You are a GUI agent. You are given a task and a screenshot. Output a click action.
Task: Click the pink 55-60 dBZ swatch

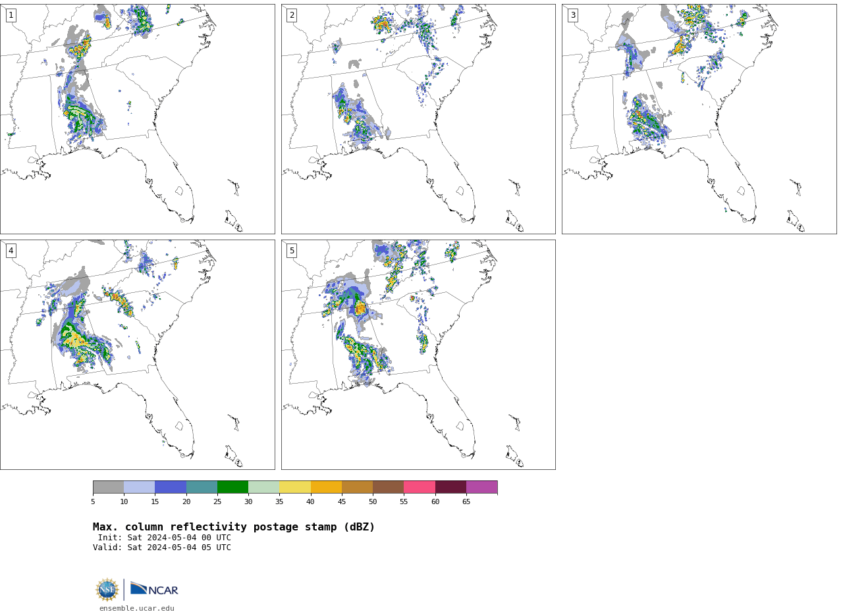point(420,487)
